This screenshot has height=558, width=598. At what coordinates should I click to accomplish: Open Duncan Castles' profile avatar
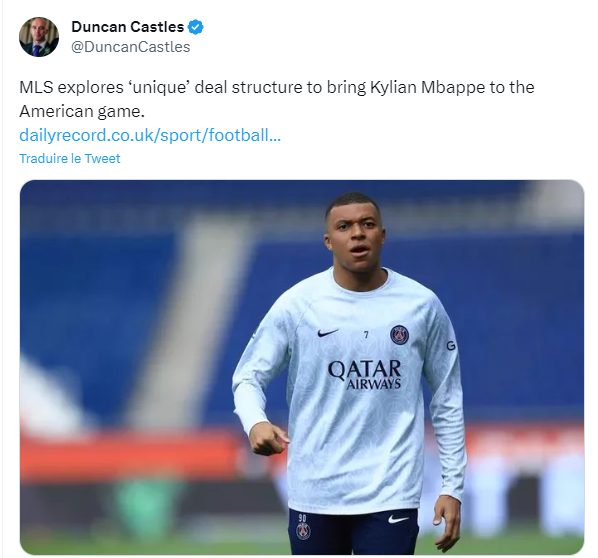pyautogui.click(x=39, y=37)
